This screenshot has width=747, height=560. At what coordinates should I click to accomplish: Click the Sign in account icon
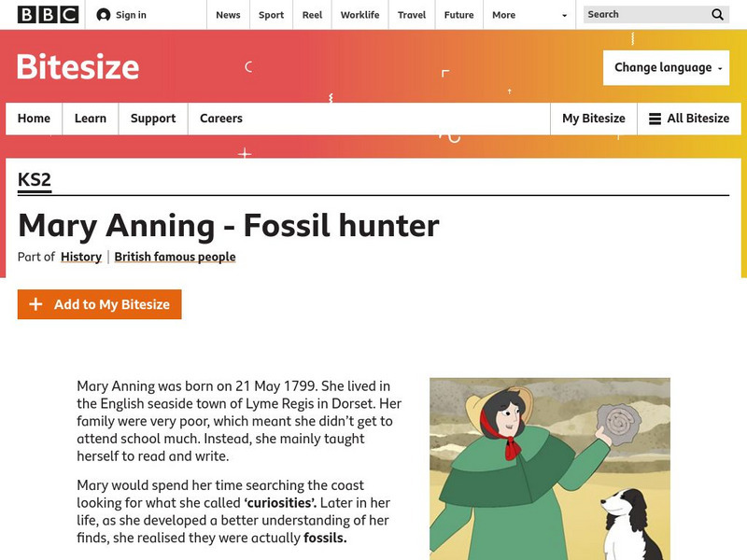click(x=102, y=14)
